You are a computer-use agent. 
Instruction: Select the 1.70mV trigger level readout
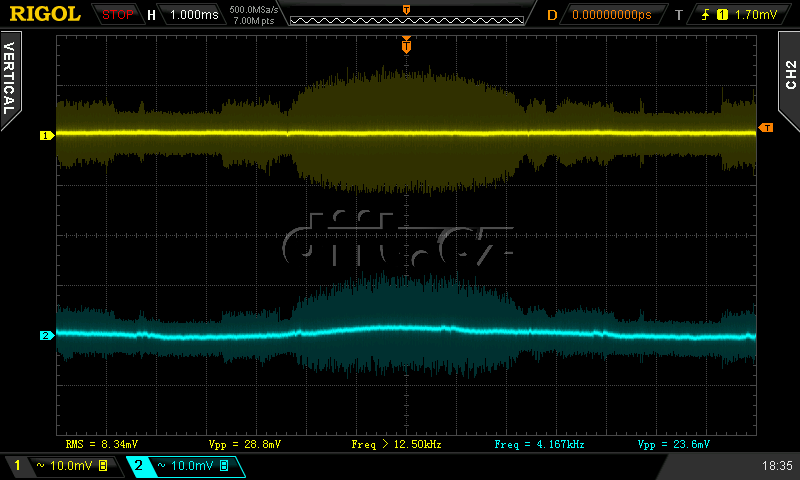click(x=755, y=15)
